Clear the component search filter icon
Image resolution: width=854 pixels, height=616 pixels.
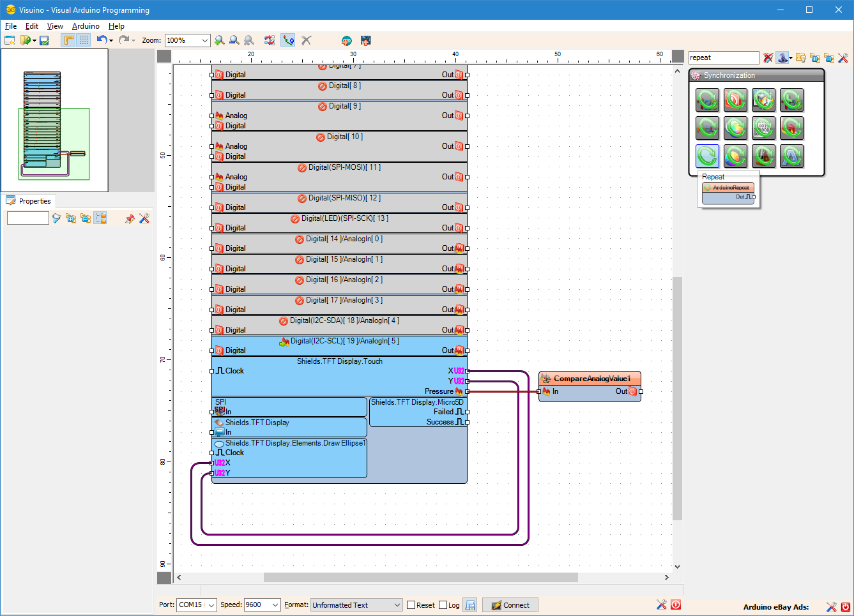click(768, 58)
